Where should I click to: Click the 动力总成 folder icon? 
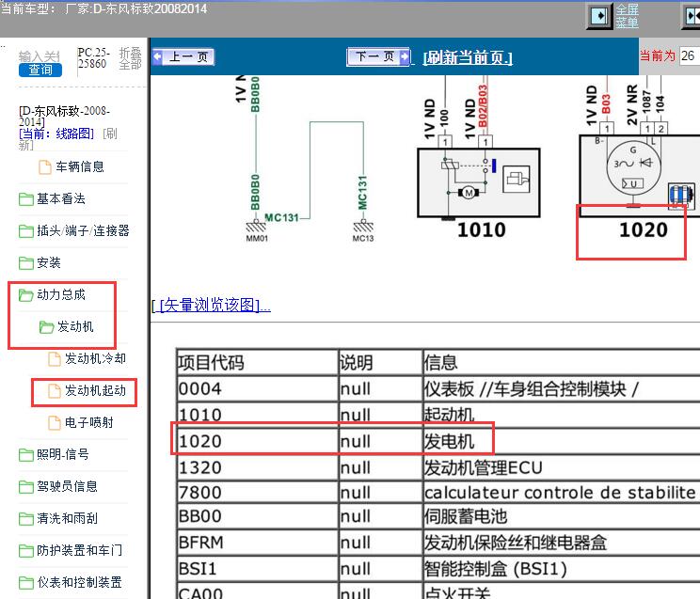click(x=26, y=295)
